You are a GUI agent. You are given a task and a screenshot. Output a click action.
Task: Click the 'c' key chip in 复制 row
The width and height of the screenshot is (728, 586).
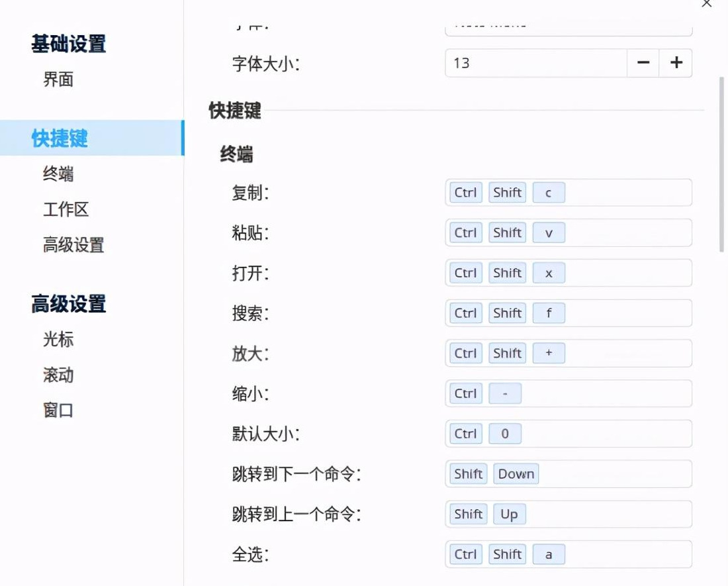(x=549, y=193)
